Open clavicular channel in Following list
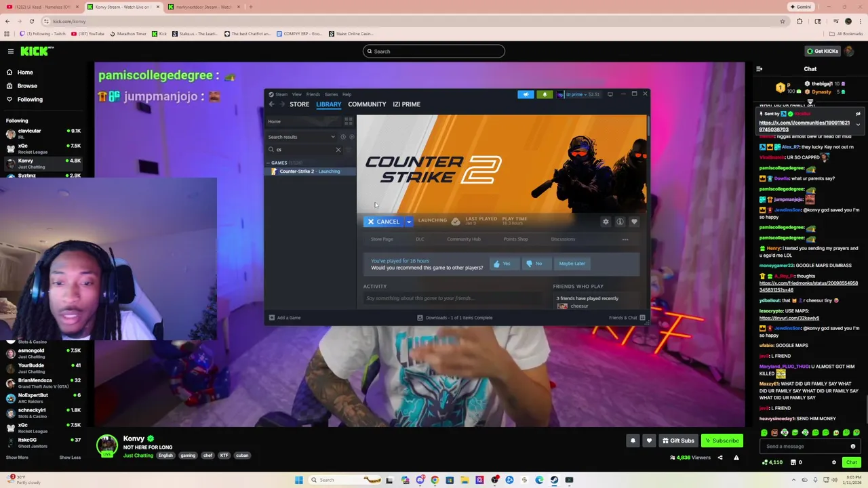This screenshot has height=488, width=868. pyautogui.click(x=42, y=134)
